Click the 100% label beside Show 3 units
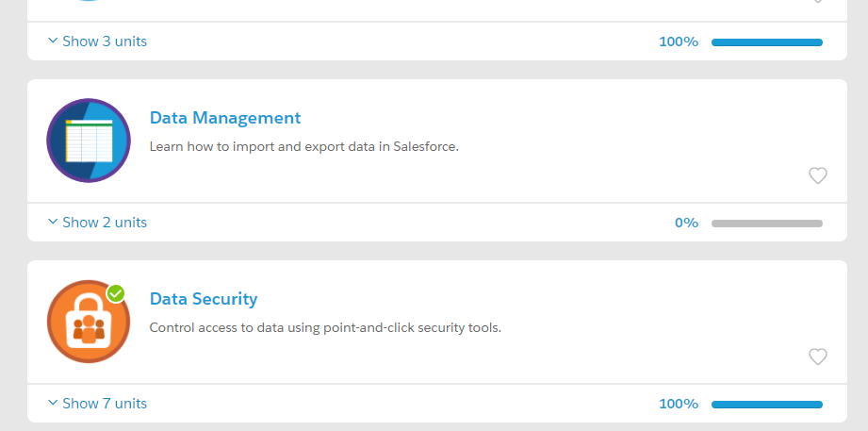868x431 pixels. coord(679,42)
